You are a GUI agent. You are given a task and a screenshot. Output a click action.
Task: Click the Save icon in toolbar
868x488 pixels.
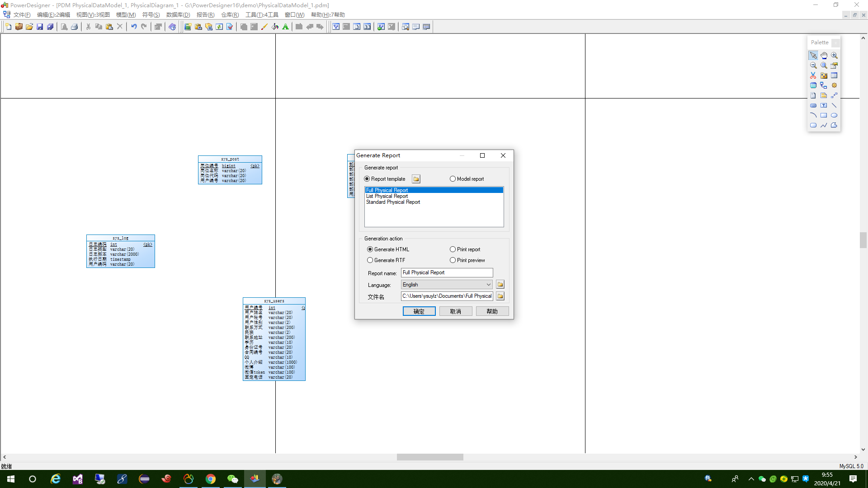(x=40, y=27)
